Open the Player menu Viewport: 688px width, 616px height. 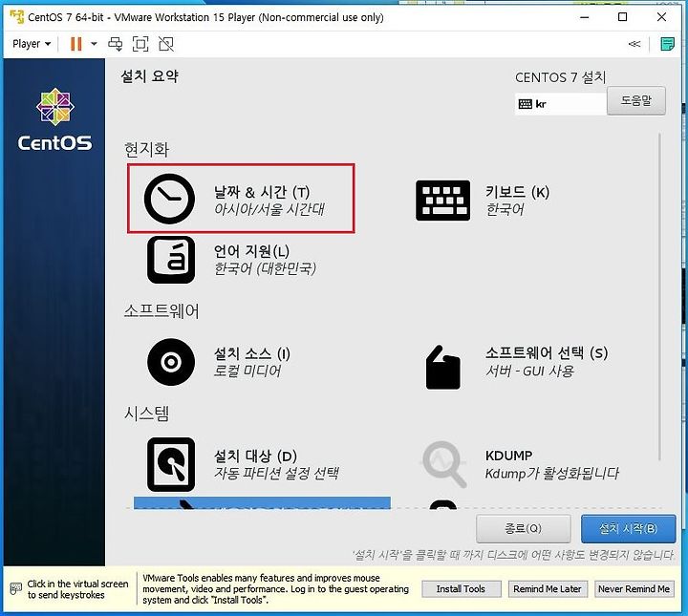point(32,44)
